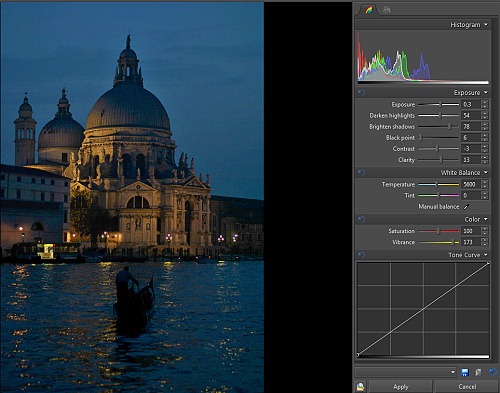Click the Darken highlights value field 54
The height and width of the screenshot is (393, 500).
coord(471,115)
